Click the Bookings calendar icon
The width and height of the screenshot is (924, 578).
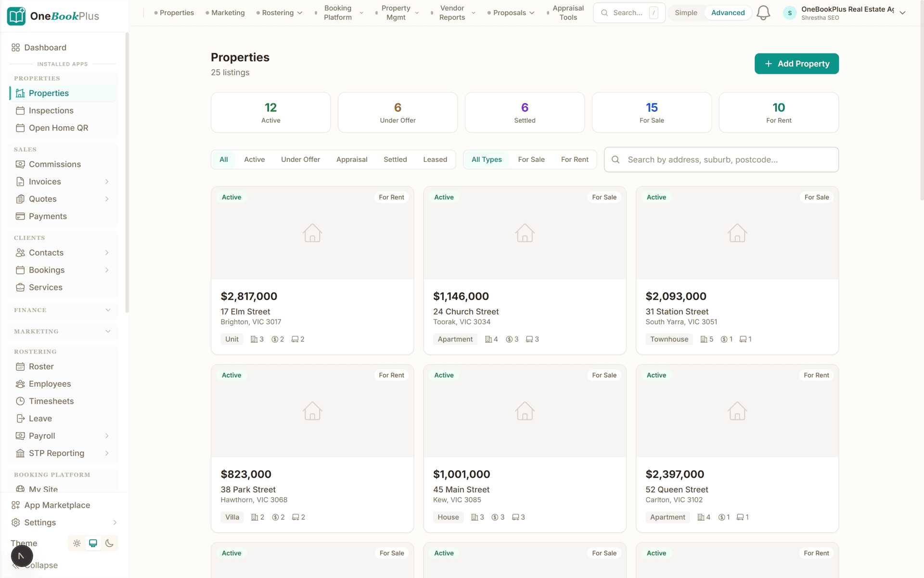pyautogui.click(x=20, y=270)
